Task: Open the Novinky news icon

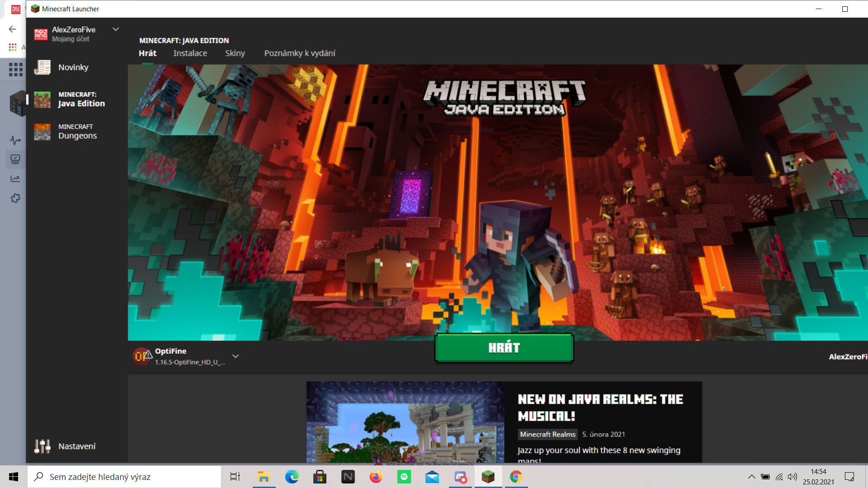Action: click(x=42, y=67)
